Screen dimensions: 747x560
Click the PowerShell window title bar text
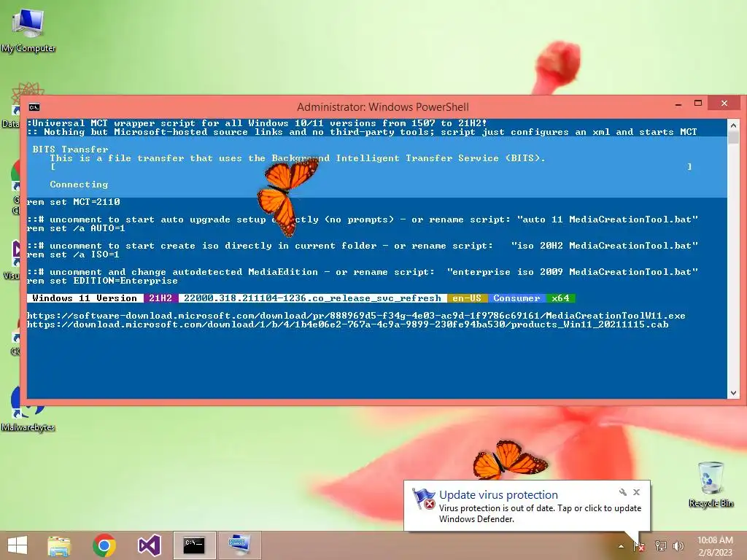(382, 106)
